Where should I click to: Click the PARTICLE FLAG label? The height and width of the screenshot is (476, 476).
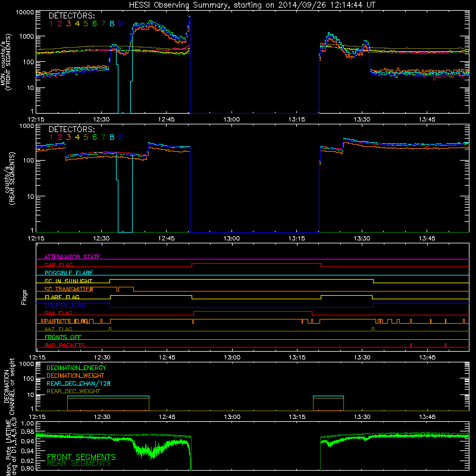click(67, 321)
